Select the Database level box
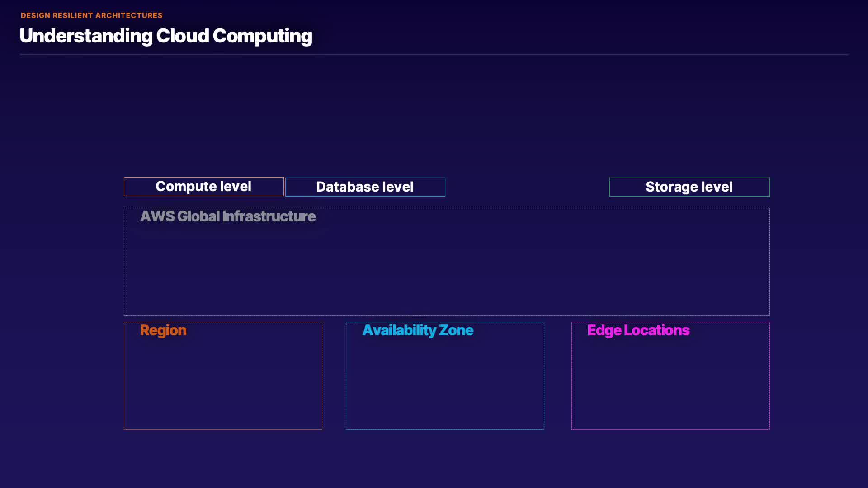 click(365, 187)
